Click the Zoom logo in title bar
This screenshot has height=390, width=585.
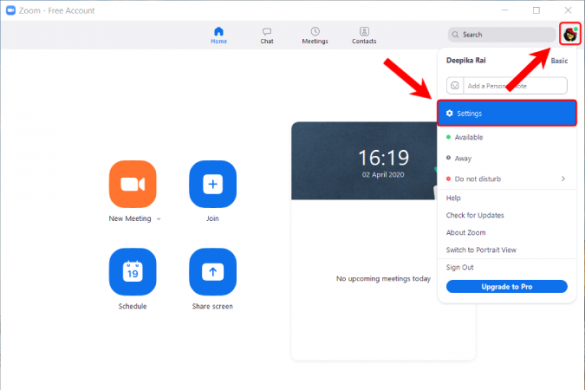[10, 10]
